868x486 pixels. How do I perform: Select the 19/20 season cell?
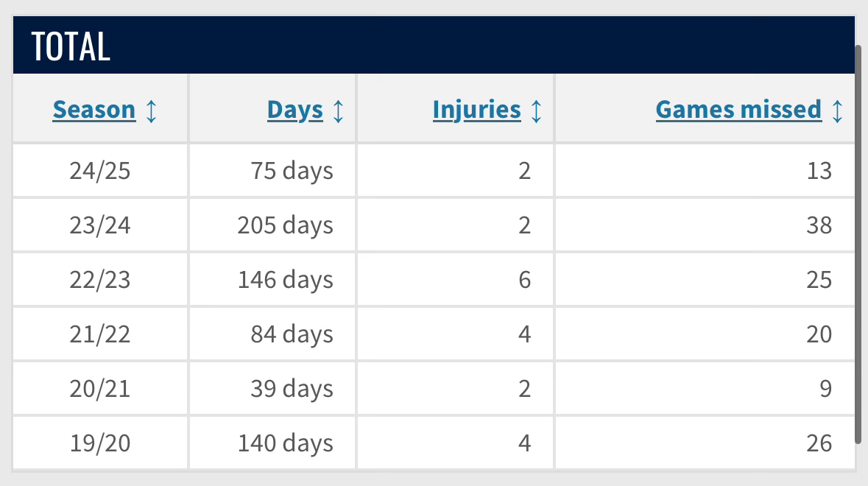tap(100, 443)
